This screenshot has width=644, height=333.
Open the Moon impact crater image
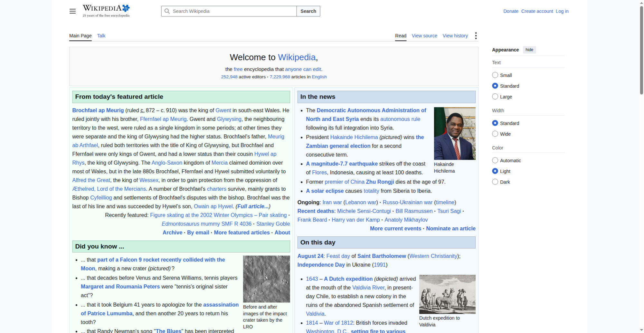266,279
